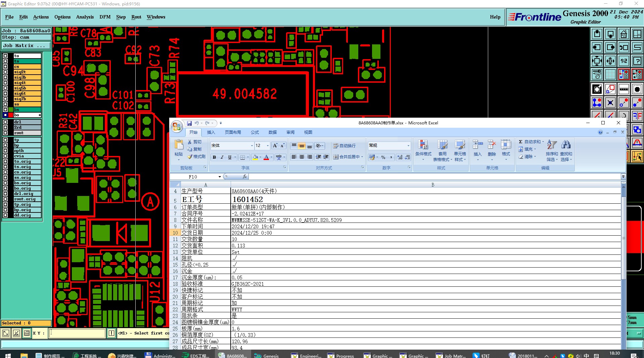Click the X Y coordinate input field
Screen dimensions: 644x358
[78, 333]
